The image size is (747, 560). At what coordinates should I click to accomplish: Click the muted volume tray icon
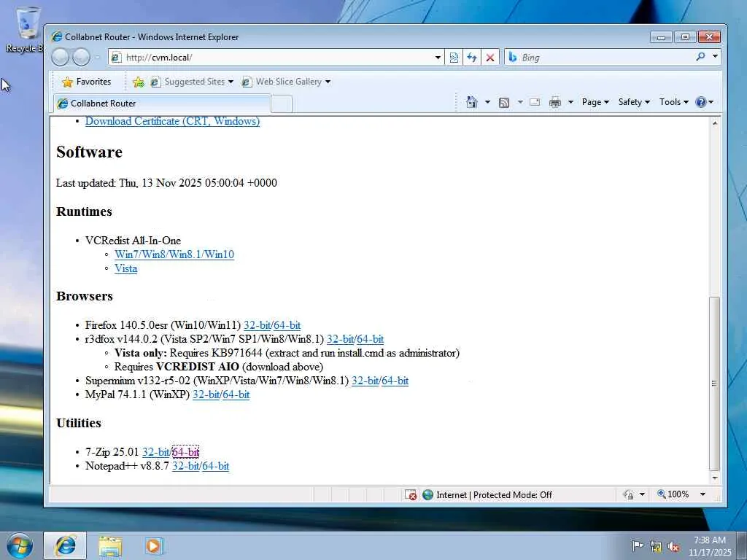coord(673,547)
